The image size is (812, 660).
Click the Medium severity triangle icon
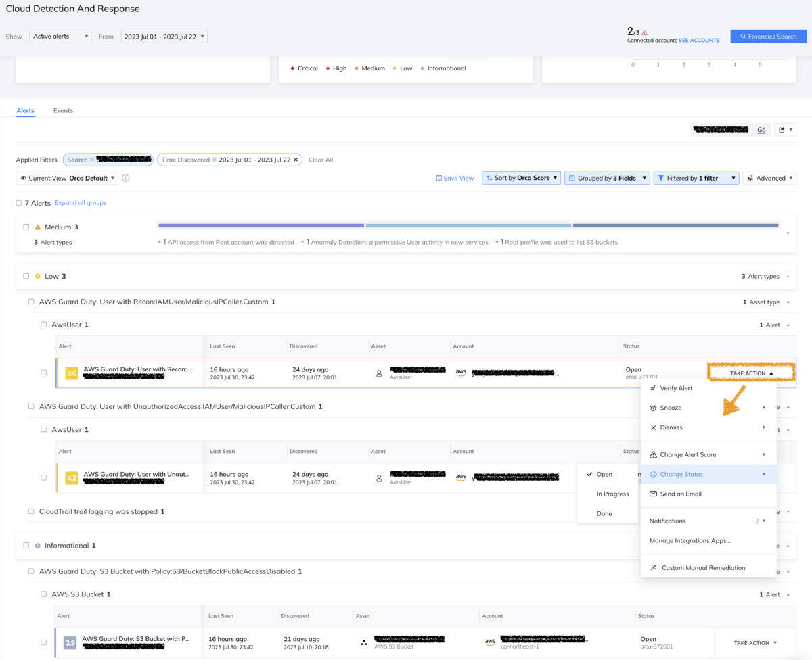[x=38, y=227]
